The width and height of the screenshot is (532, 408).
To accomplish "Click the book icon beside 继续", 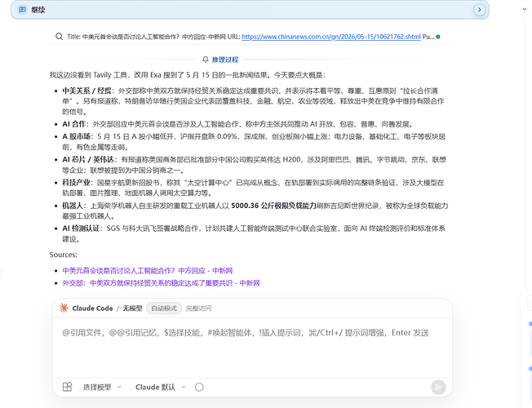I will pyautogui.click(x=22, y=10).
